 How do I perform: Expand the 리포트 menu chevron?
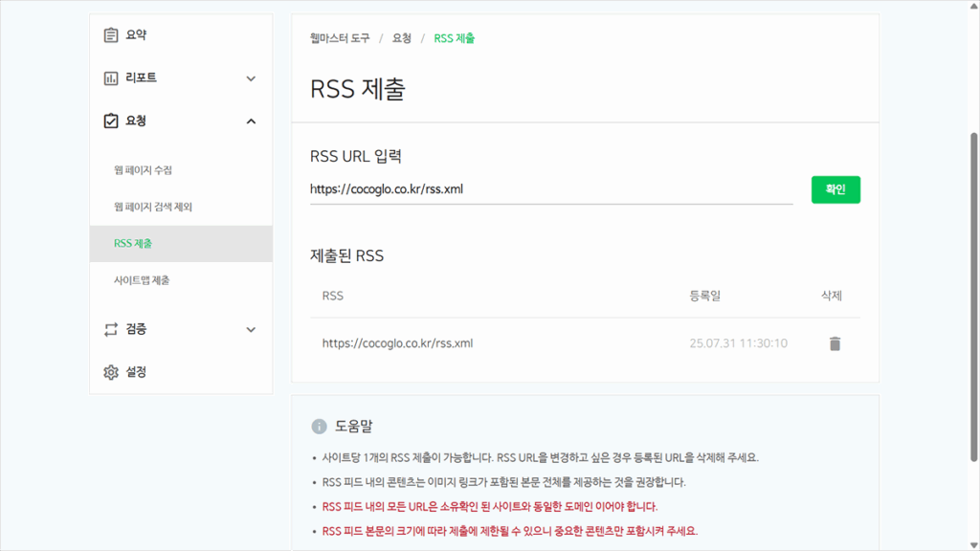251,78
